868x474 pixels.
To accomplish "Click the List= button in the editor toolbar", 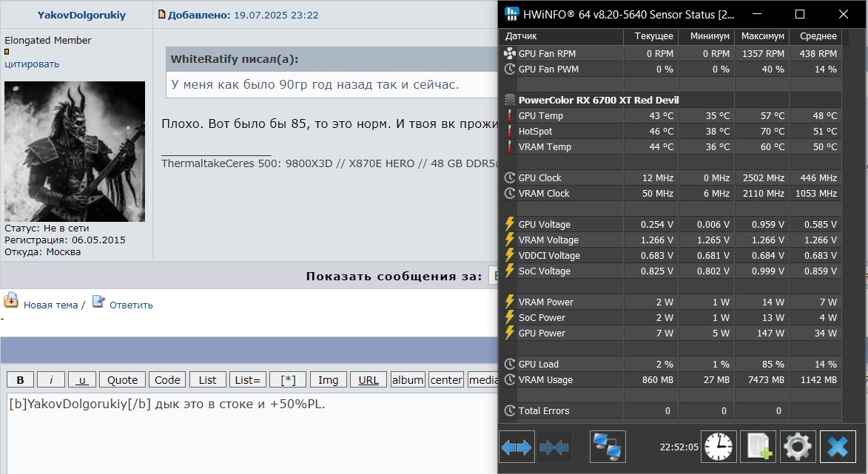I will click(247, 379).
